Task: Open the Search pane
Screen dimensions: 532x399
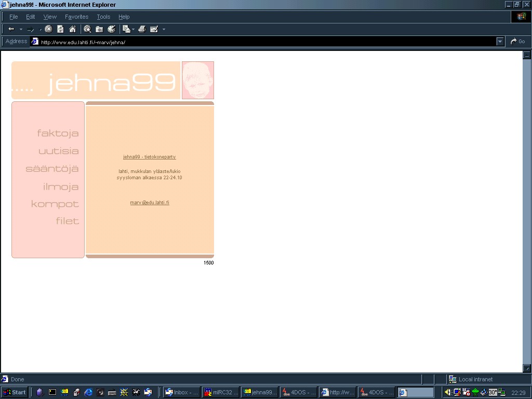Action: pyautogui.click(x=87, y=29)
